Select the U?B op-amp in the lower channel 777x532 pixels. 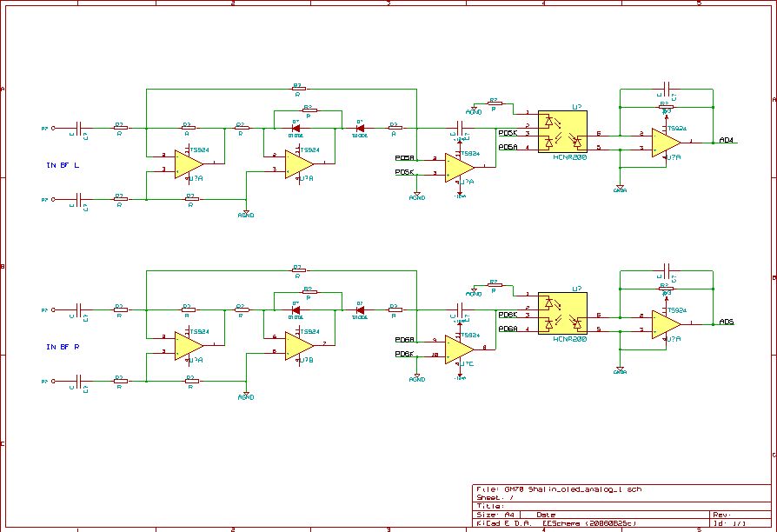click(x=299, y=346)
